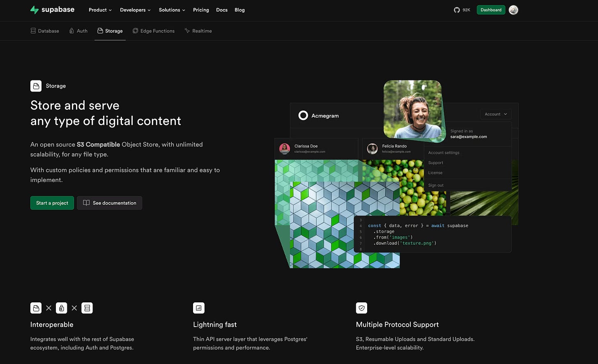
Task: Click the S3 Compatible bold text
Action: coord(98,145)
